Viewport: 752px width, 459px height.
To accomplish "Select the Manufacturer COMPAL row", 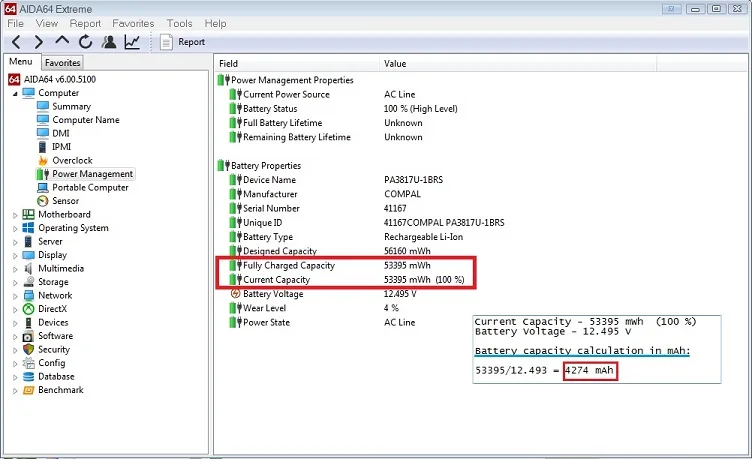I will pos(325,194).
